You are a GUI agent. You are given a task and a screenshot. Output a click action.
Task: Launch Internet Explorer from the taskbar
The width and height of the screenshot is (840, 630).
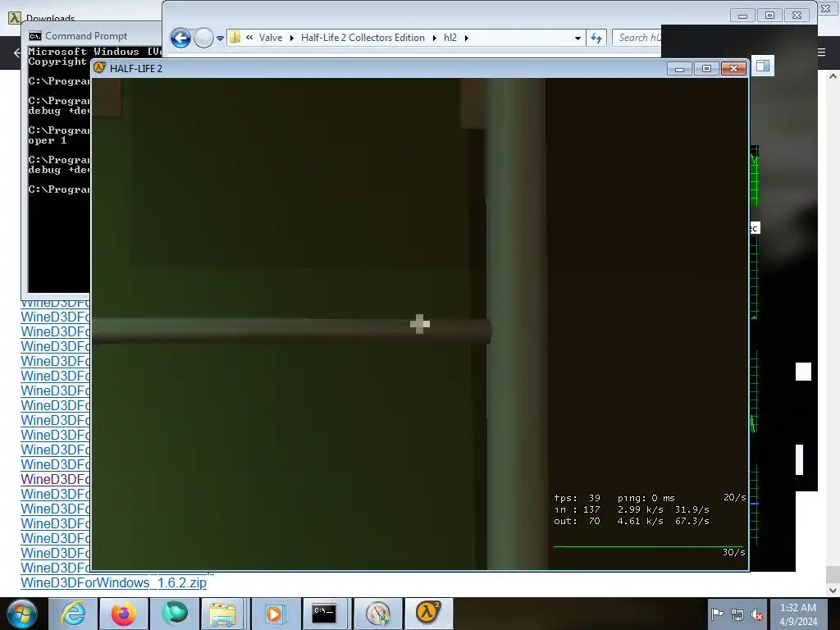tap(73, 614)
